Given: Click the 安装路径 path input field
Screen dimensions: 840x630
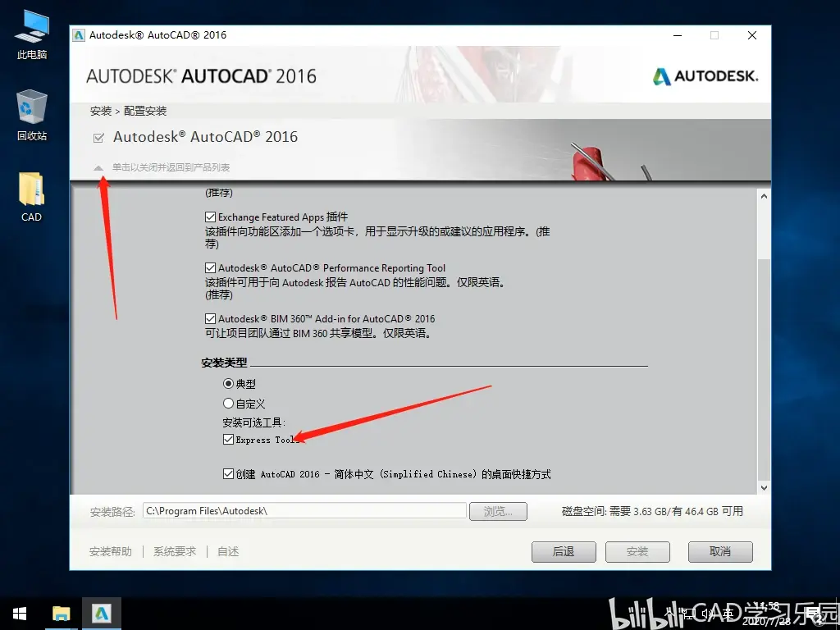Looking at the screenshot, I should (304, 510).
